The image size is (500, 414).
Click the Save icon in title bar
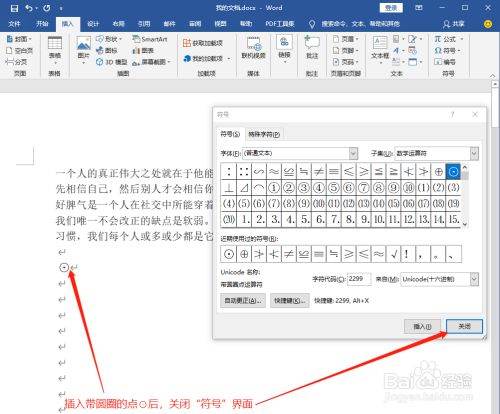[x=14, y=8]
